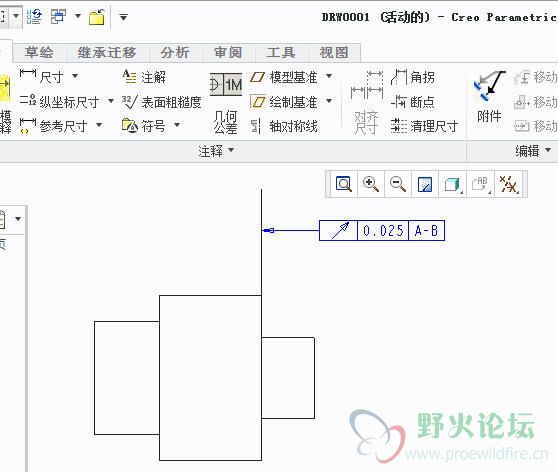Switch to the 继承迁移 legacy migration tab
This screenshot has width=558, height=472.
(x=107, y=53)
